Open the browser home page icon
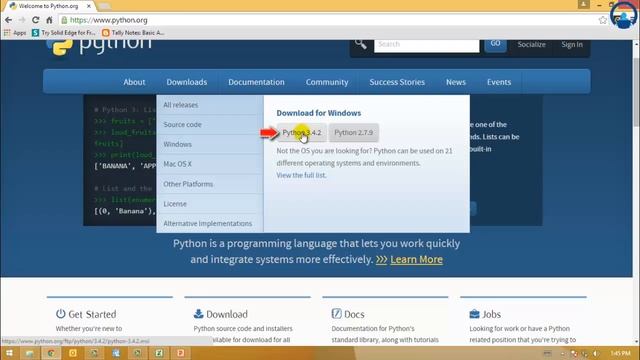The image size is (640, 360). pos(49,20)
